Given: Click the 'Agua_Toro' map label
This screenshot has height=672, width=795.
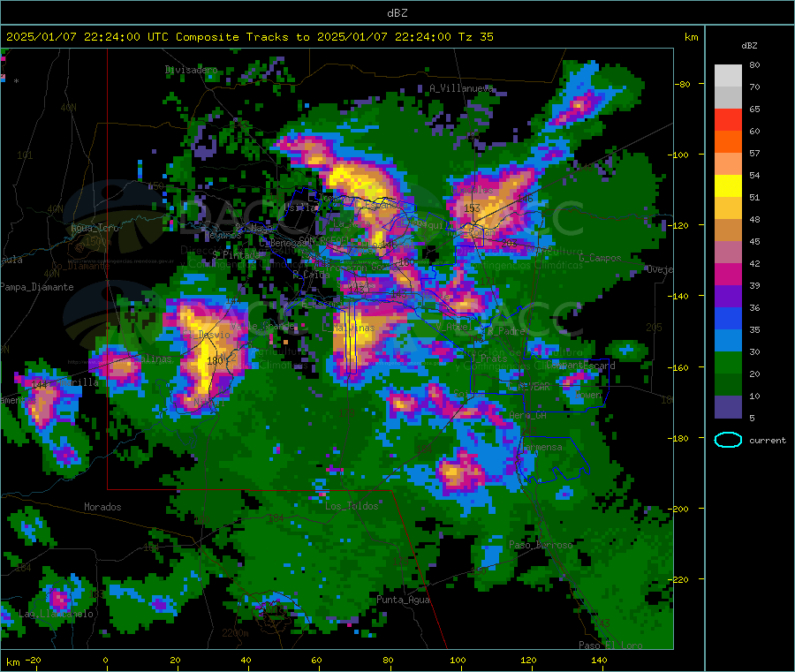Looking at the screenshot, I should pos(95,228).
